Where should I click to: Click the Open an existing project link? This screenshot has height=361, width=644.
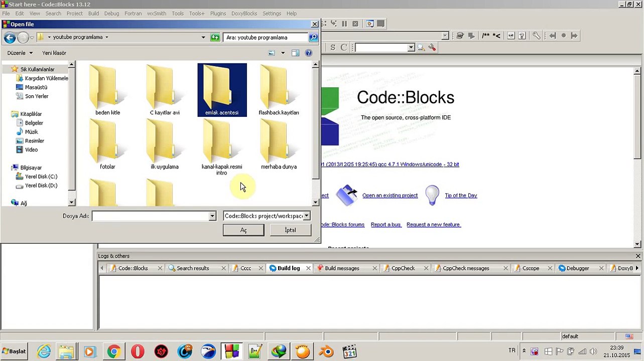pyautogui.click(x=390, y=196)
